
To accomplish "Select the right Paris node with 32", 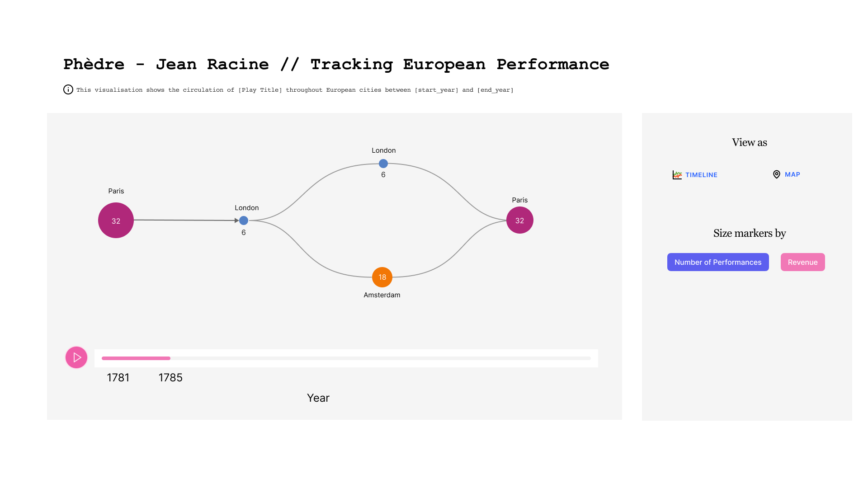I will 519,221.
